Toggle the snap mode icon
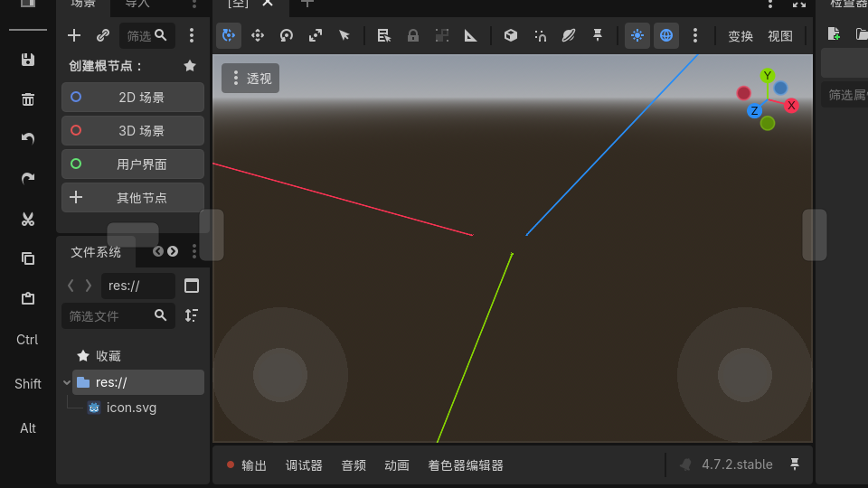The image size is (868, 488). [540, 35]
